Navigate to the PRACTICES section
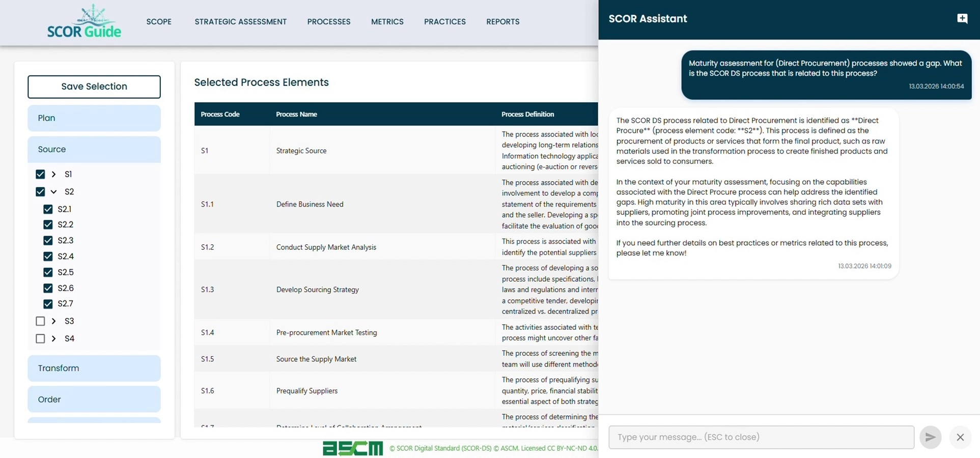The height and width of the screenshot is (458, 980). coord(444,21)
